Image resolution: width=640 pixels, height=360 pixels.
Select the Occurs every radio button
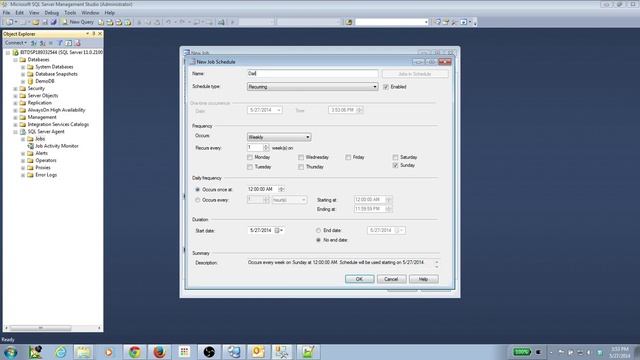[x=198, y=200]
